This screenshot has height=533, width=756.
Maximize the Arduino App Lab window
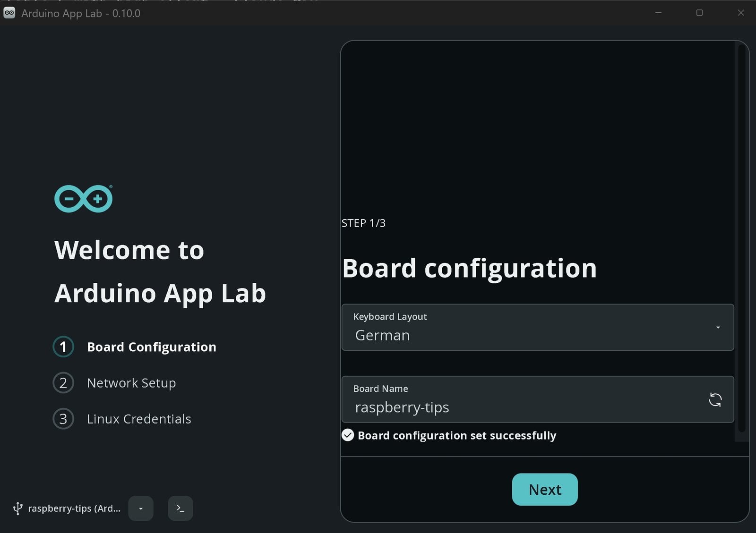point(699,13)
